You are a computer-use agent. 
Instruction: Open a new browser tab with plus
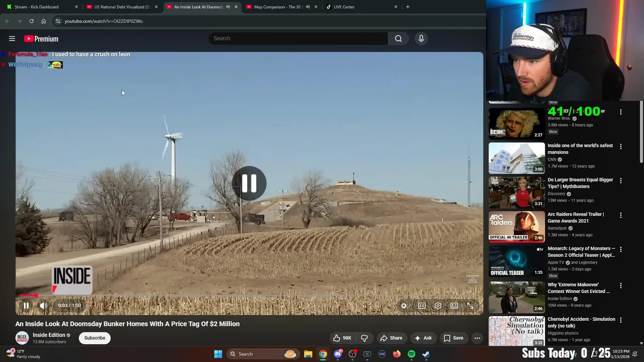click(408, 7)
